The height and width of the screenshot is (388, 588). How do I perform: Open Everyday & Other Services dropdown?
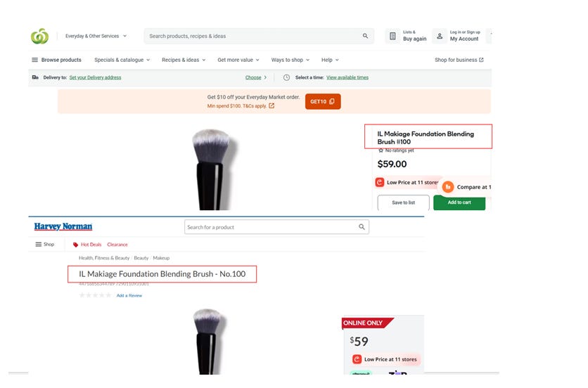[x=96, y=36]
